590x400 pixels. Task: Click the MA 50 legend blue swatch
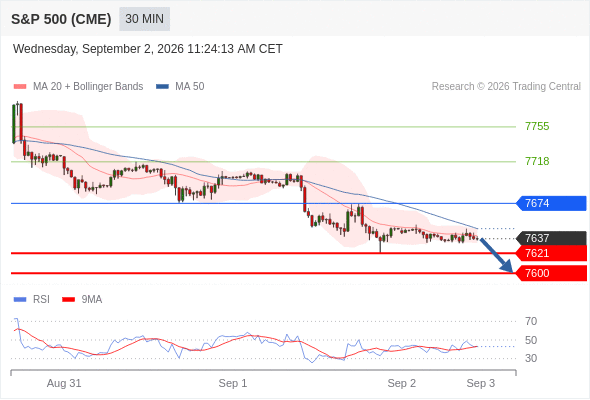pos(162,87)
